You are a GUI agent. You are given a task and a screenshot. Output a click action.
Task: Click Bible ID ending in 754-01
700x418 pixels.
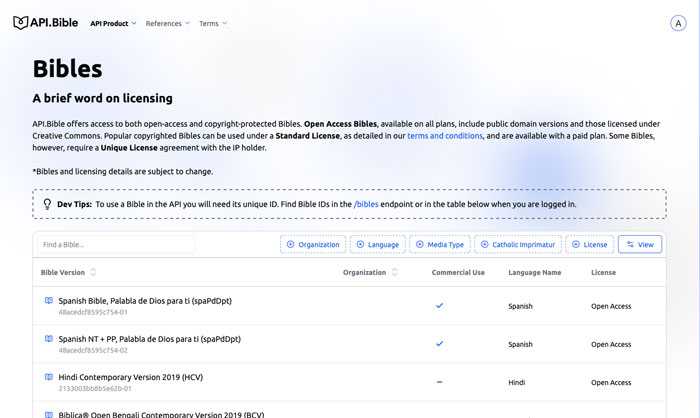pyautogui.click(x=93, y=312)
